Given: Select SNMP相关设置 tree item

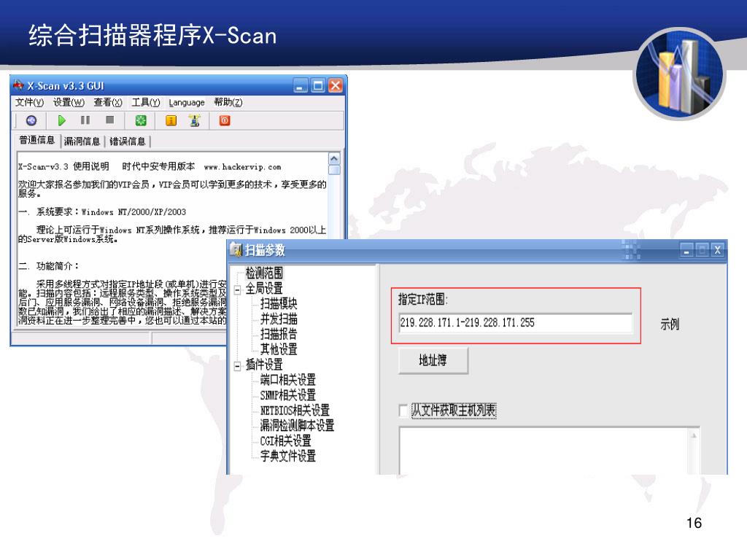Looking at the screenshot, I should coord(287,394).
